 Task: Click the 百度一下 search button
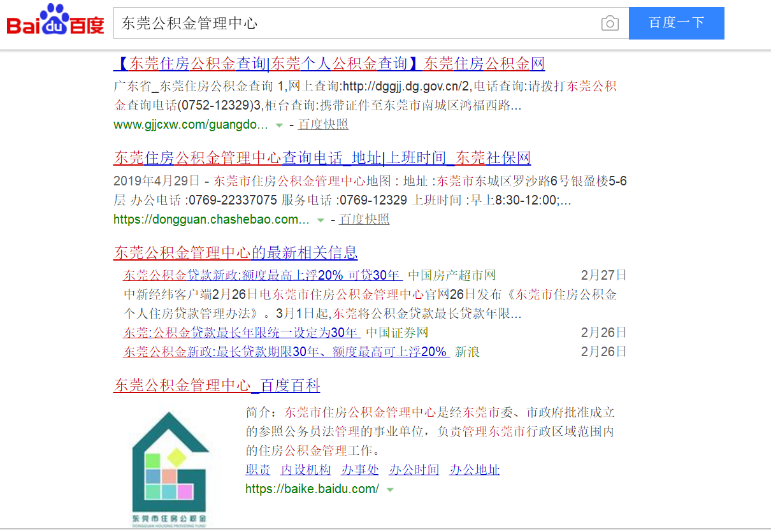click(676, 24)
